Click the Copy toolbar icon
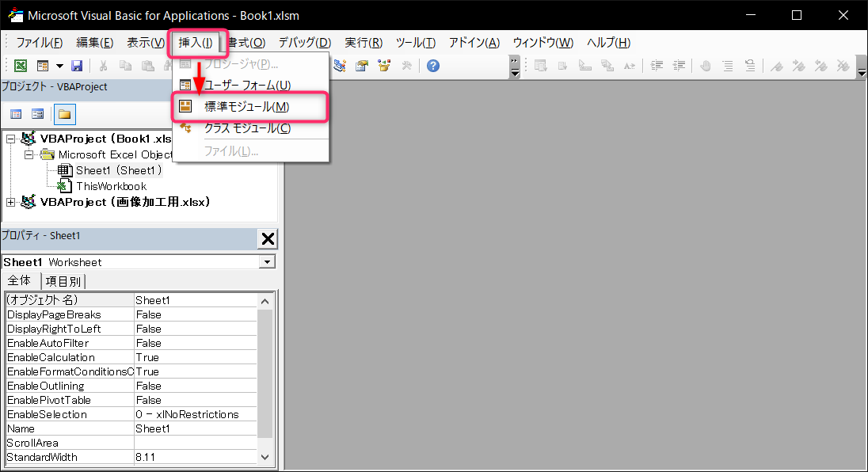Viewport: 868px width, 472px height. [126, 66]
